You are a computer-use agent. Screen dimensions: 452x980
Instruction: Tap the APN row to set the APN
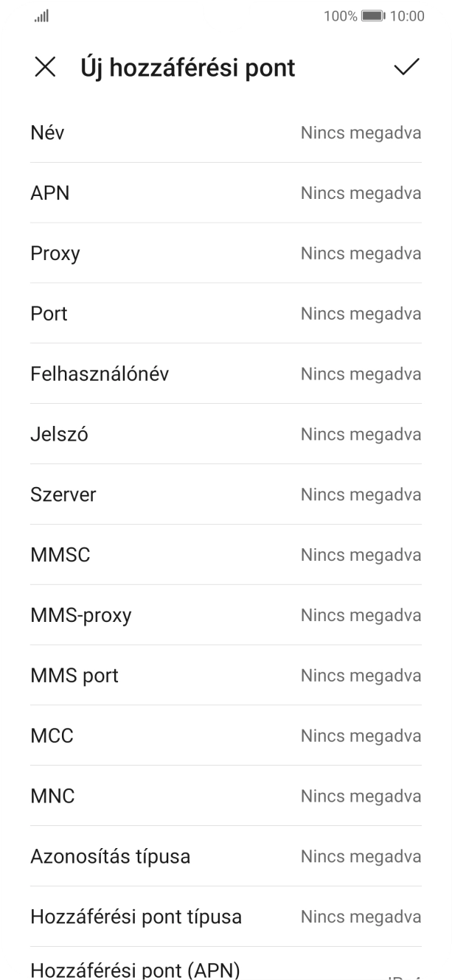(226, 193)
